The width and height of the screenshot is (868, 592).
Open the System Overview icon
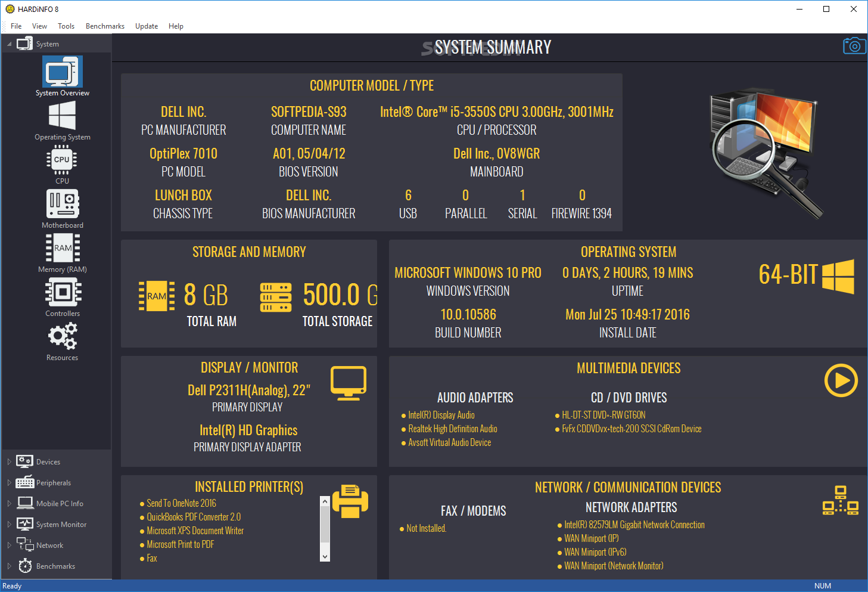point(63,72)
